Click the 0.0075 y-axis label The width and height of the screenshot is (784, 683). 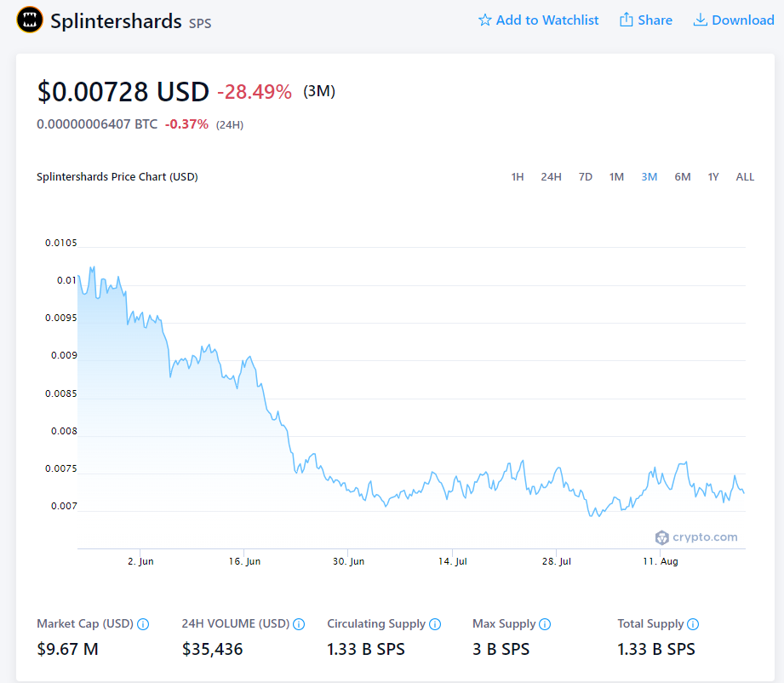(61, 468)
